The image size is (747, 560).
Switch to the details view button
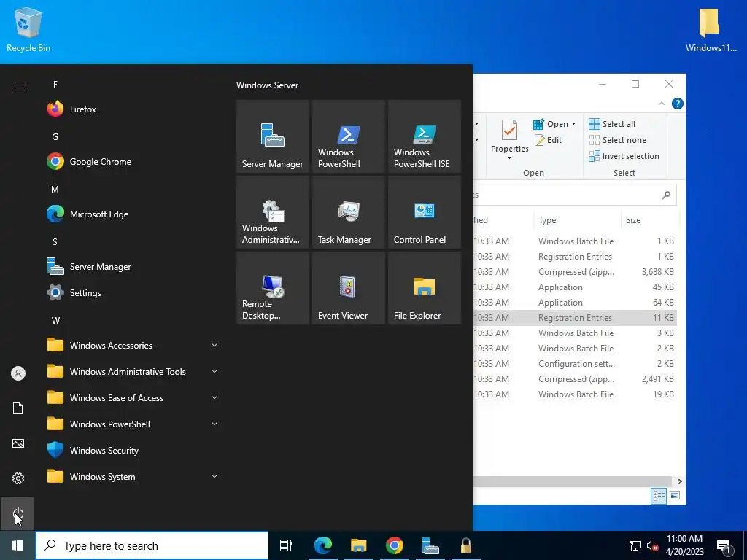pyautogui.click(x=659, y=496)
